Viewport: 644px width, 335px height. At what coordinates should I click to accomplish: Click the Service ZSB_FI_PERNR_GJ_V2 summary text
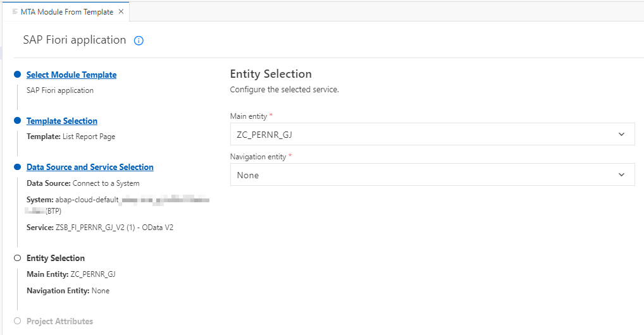click(x=100, y=228)
